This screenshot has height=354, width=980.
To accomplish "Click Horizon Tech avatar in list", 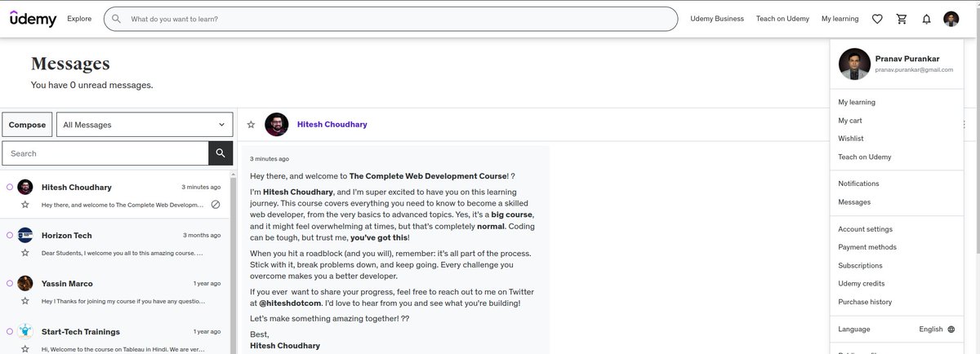I will coord(25,235).
